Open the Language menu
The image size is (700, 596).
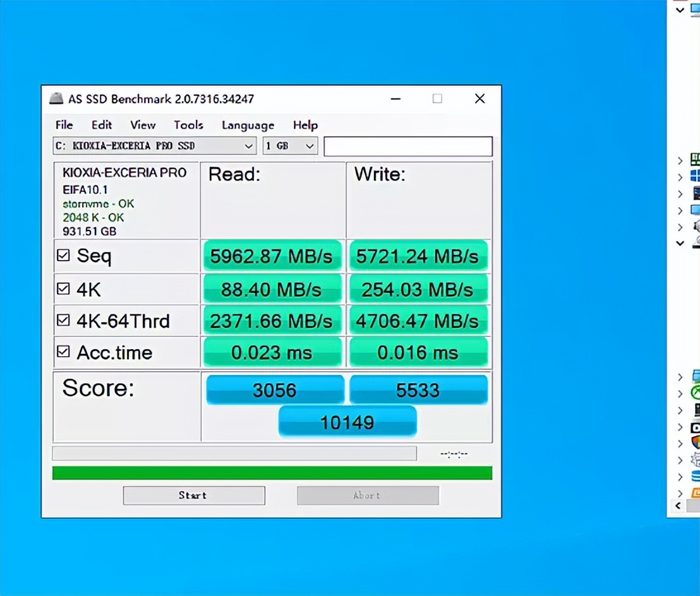coord(248,126)
